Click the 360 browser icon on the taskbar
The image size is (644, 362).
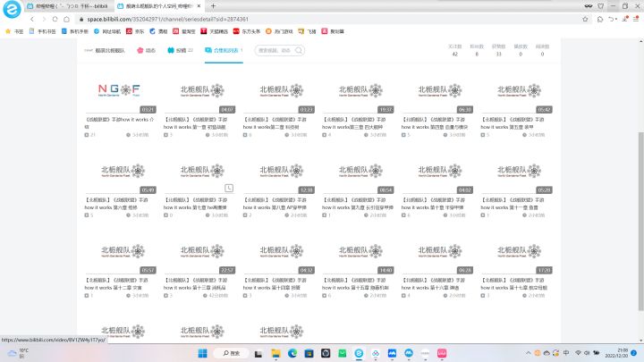[359, 353]
